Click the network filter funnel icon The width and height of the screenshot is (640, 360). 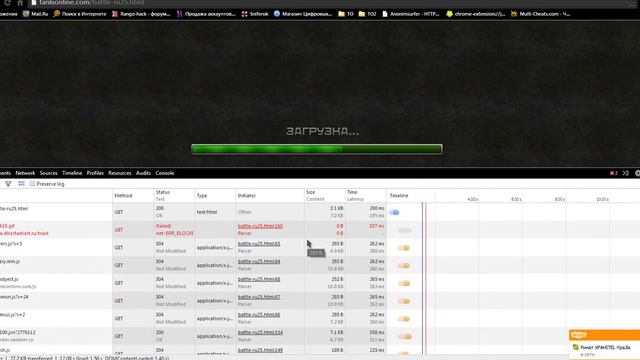coord(8,184)
